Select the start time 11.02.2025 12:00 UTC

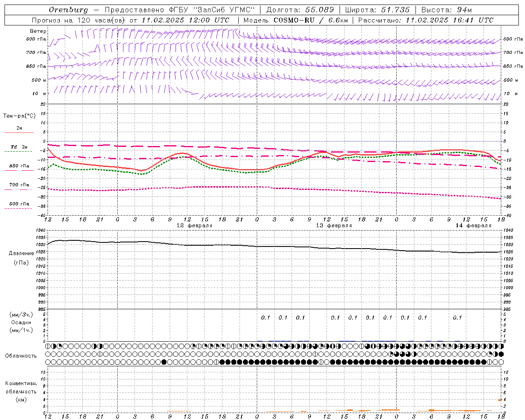[x=185, y=20]
